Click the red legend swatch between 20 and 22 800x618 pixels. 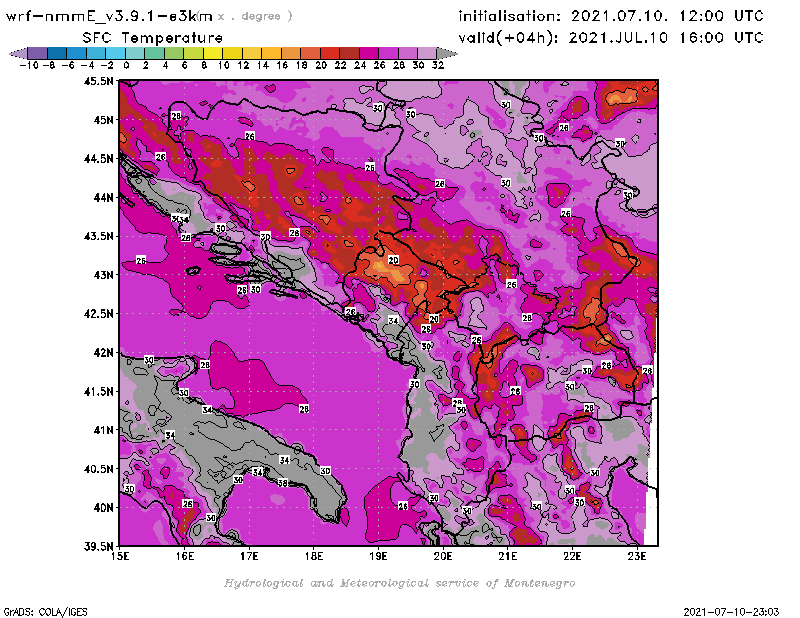click(330, 53)
